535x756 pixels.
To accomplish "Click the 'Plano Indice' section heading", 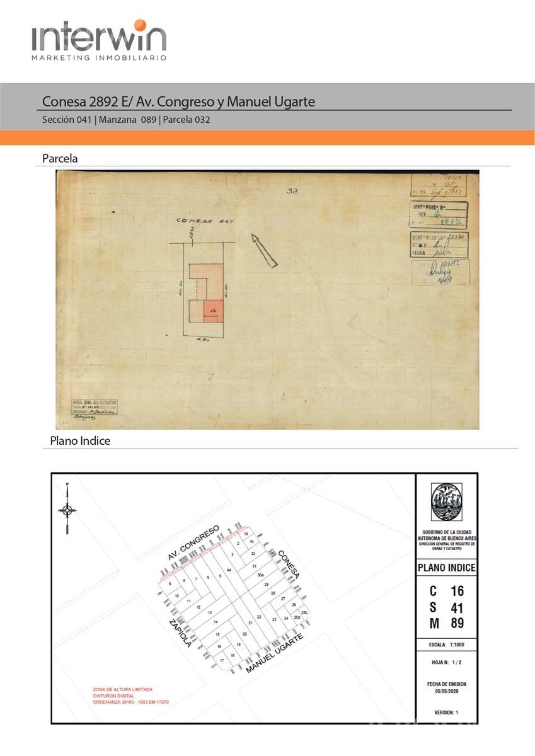I will coord(80,441).
